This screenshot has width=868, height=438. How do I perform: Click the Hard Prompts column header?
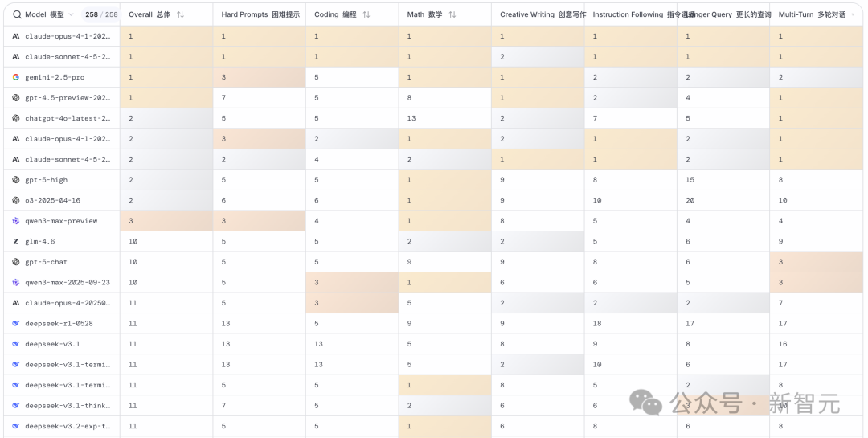pyautogui.click(x=260, y=15)
